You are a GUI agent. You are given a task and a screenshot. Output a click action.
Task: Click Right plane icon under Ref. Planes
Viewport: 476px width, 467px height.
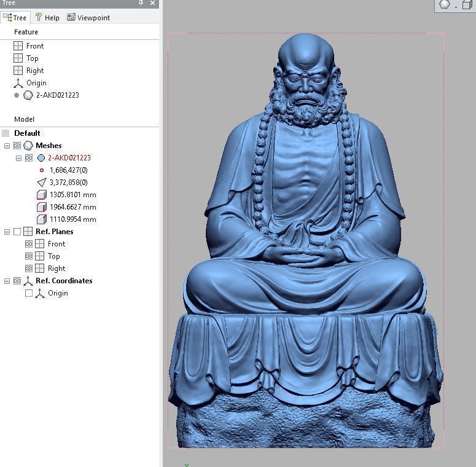click(x=40, y=269)
